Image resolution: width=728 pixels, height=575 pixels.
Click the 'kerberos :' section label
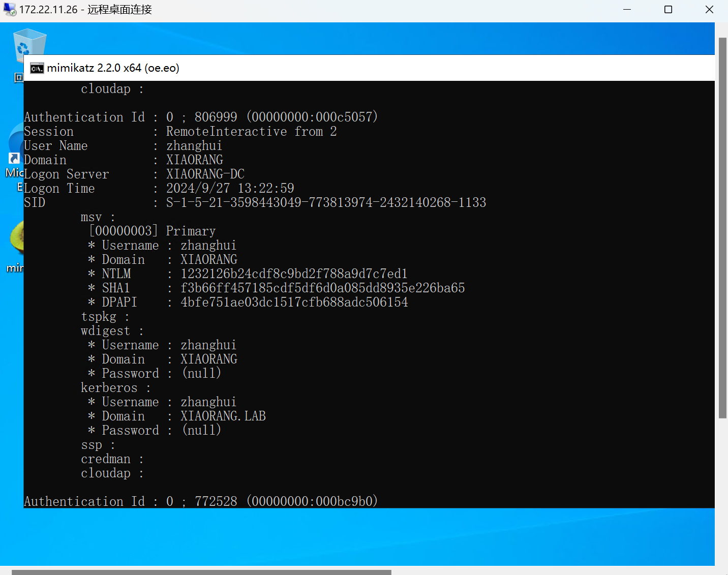click(x=115, y=387)
